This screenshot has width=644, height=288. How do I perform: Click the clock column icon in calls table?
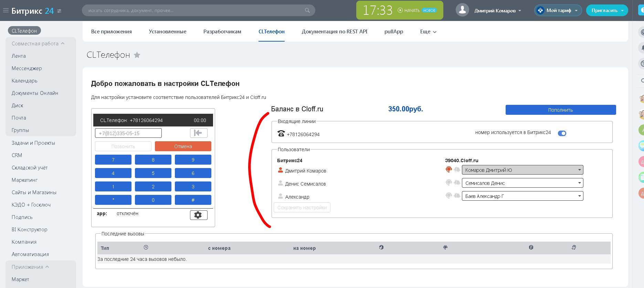click(146, 247)
